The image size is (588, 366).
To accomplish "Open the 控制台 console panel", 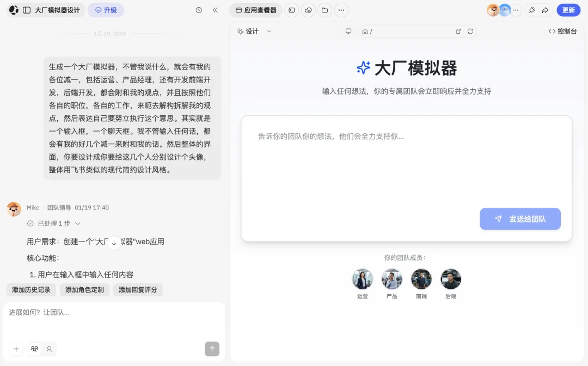I will (562, 32).
